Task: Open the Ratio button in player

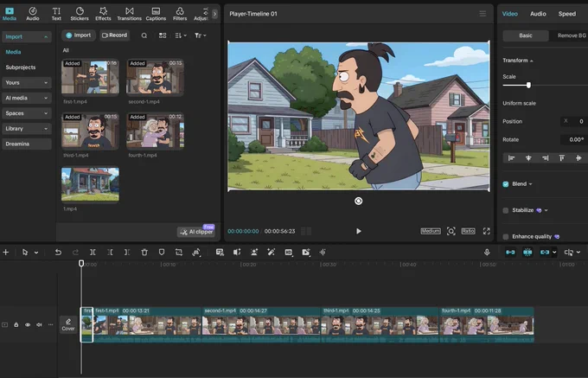Action: [x=468, y=231]
